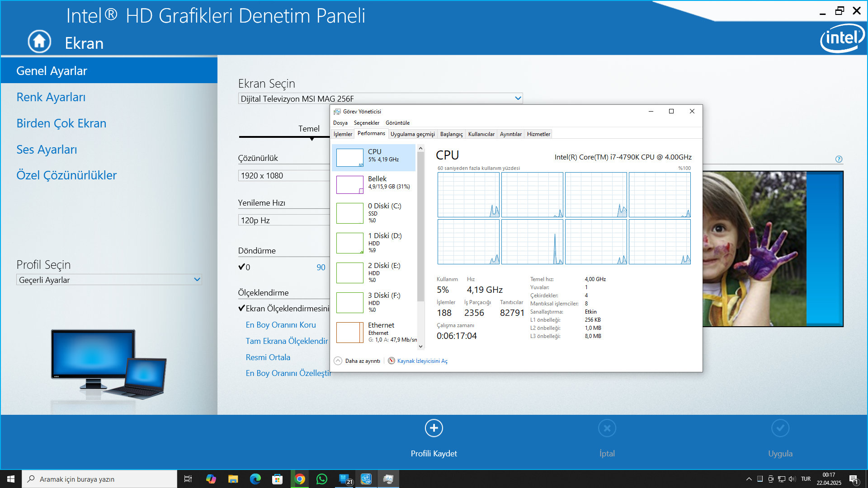Show hidden system tray icons
The image size is (868, 488).
tap(749, 479)
